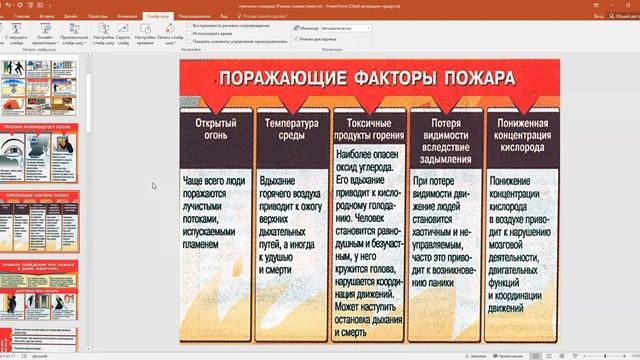Screen dimensions: 640x360
Task: Click zoom out minus in status bar
Action: point(584,356)
